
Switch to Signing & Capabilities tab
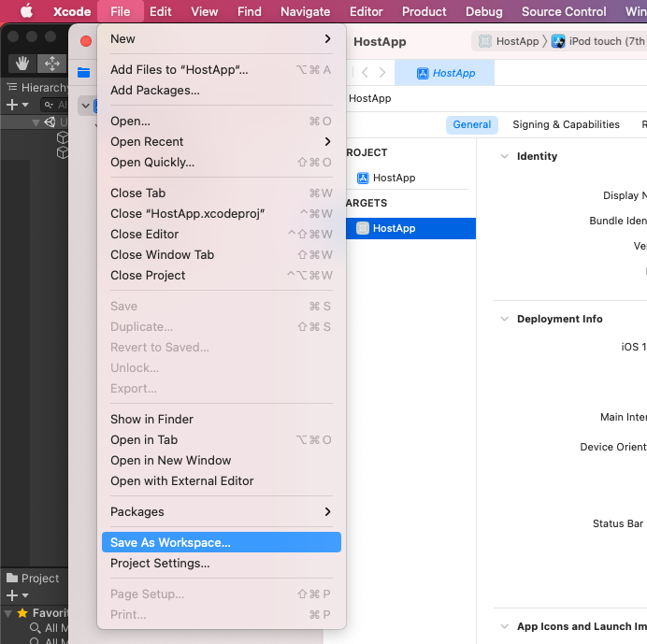pos(566,124)
